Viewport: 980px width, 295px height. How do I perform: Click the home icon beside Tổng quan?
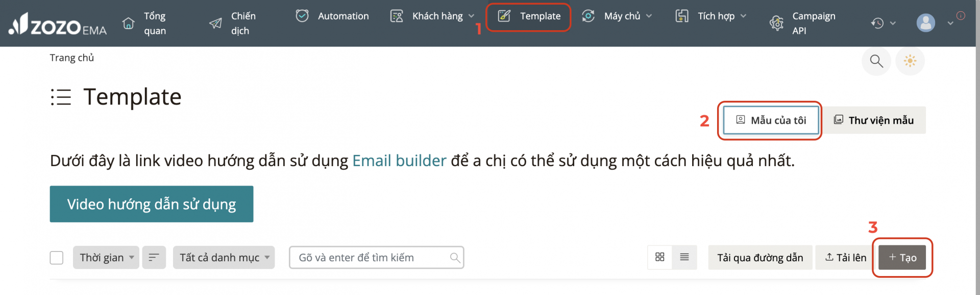coord(129,24)
